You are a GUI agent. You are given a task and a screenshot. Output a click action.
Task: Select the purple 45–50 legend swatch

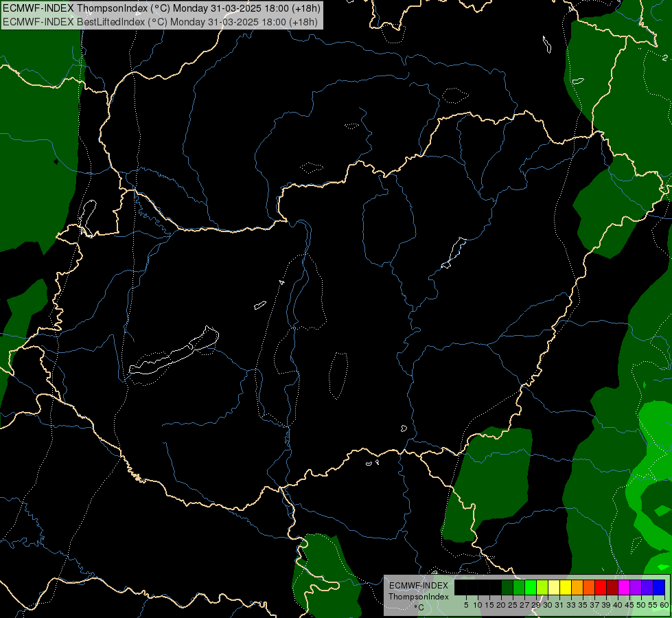point(636,587)
